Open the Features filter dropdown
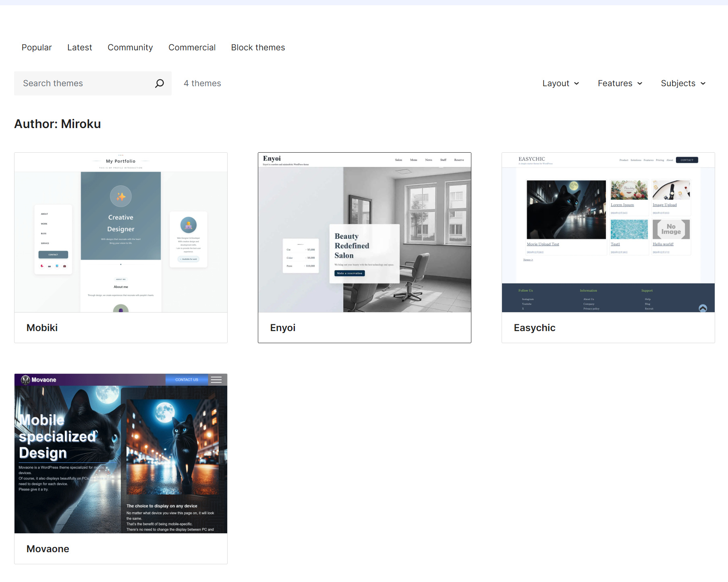This screenshot has width=728, height=582. [x=620, y=83]
